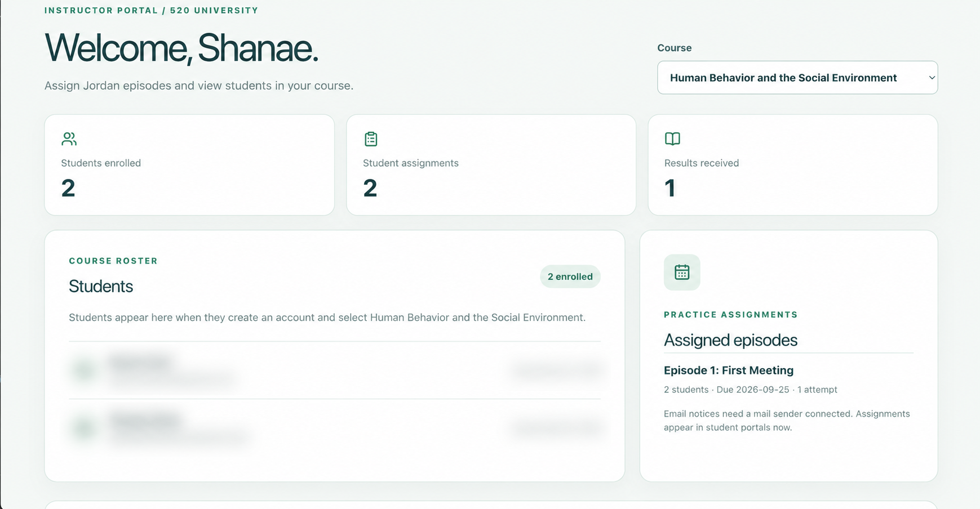Screen dimensions: 980x509
Task: Click the Instructor Portal breadcrumb text
Action: pyautogui.click(x=152, y=10)
